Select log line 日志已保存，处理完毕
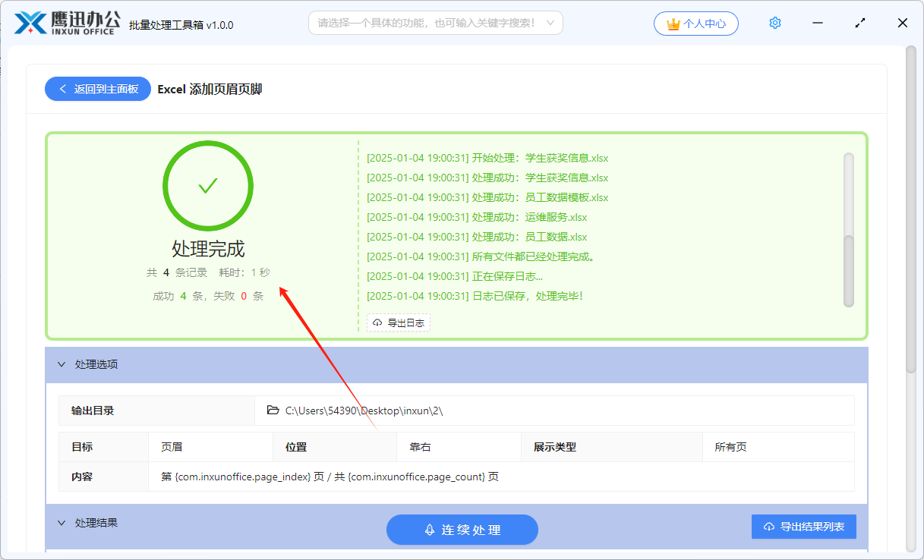The image size is (924, 560). pyautogui.click(x=475, y=296)
